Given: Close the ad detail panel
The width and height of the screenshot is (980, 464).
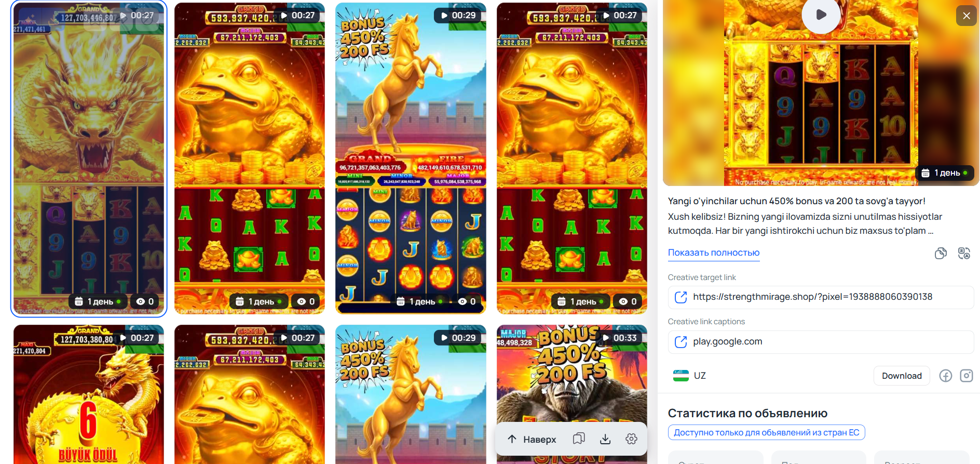Looking at the screenshot, I should pos(966,16).
